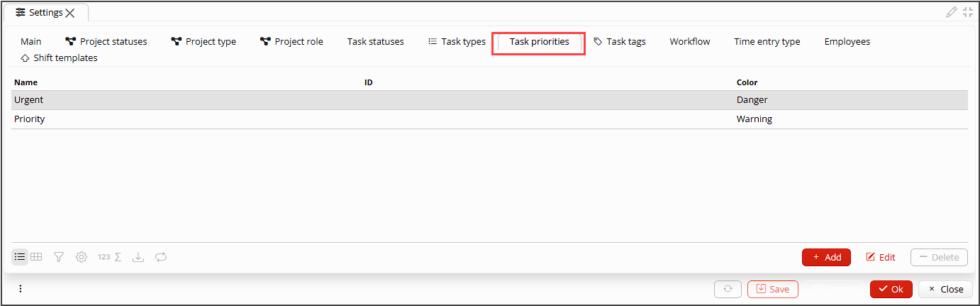Open grid settings gear icon
Viewport: 980px width, 306px height.
[82, 257]
